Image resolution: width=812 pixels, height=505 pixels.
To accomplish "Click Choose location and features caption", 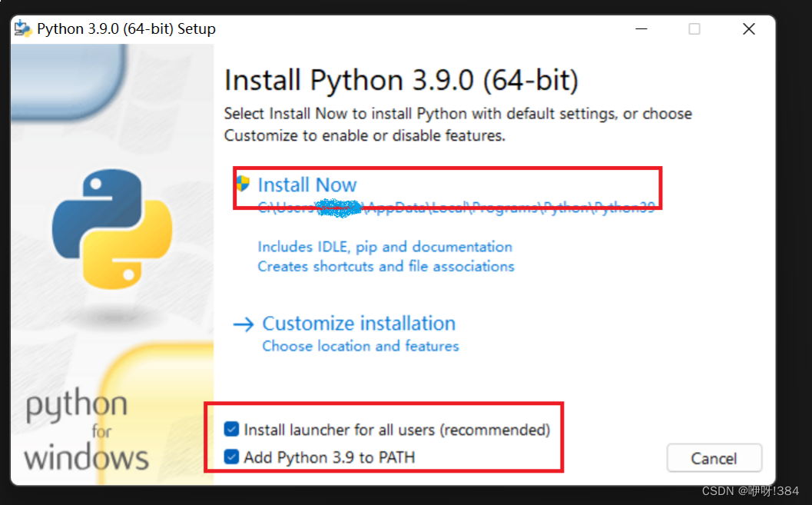I will coord(360,346).
